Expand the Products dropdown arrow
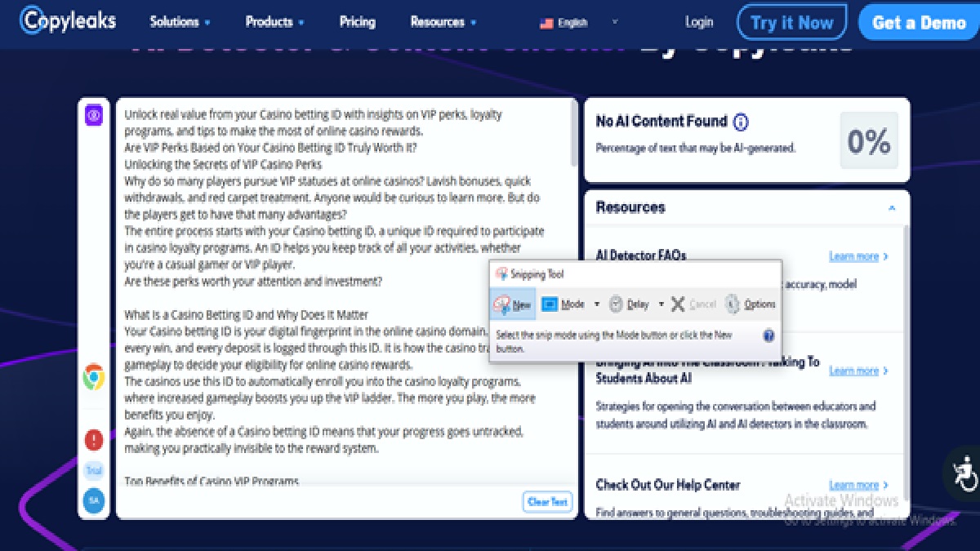 [301, 23]
